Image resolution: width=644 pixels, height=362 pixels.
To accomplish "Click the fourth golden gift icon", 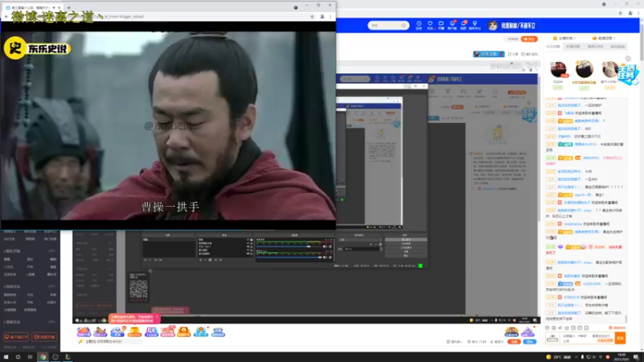I will [134, 331].
